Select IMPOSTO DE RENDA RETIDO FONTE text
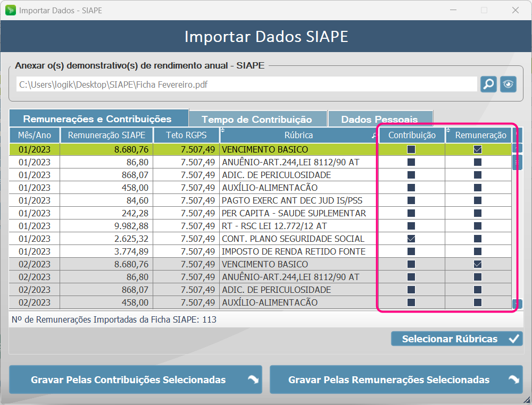The height and width of the screenshot is (405, 532). tap(294, 251)
